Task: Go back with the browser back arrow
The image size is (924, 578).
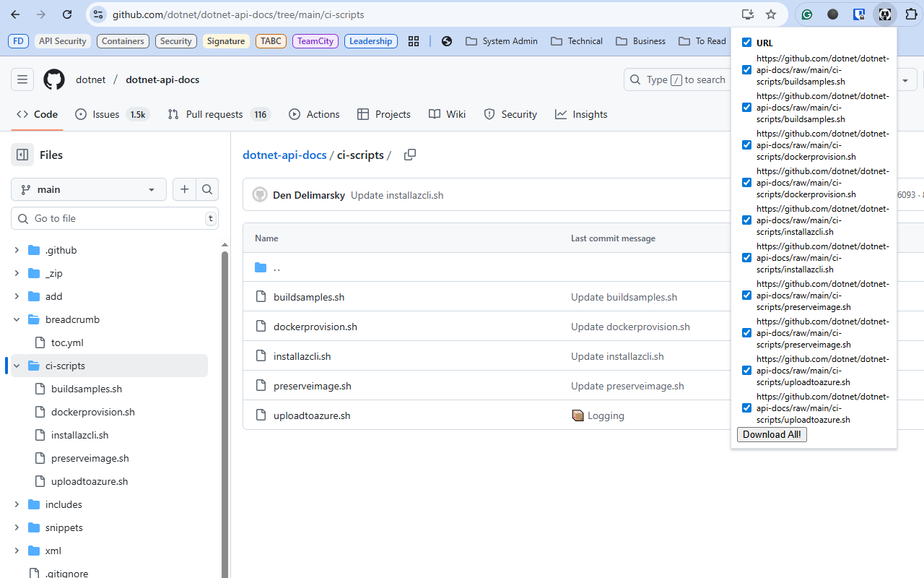Action: pyautogui.click(x=15, y=14)
